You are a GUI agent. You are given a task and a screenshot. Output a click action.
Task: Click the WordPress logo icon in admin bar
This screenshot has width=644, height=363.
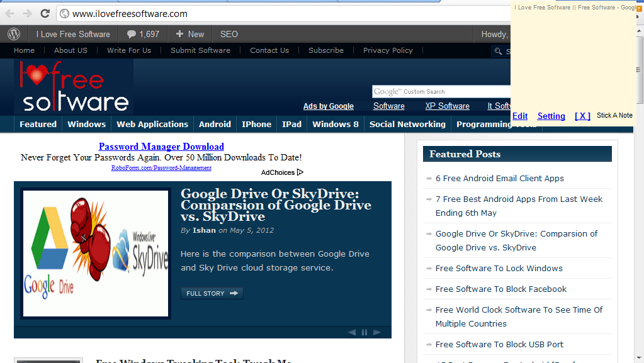pos(13,34)
